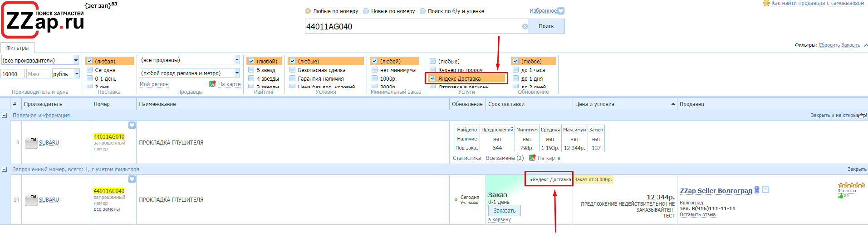Click the в корзину link
868x237 pixels.
(500, 219)
